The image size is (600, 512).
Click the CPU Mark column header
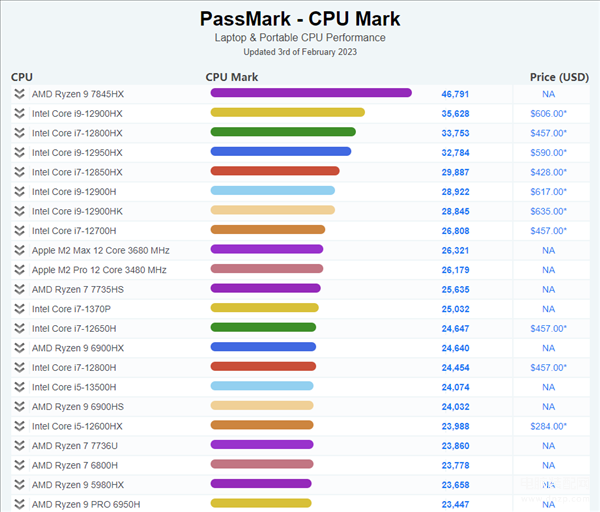click(232, 77)
